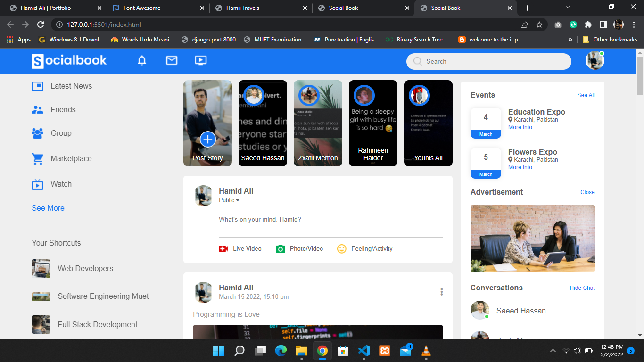Open Visual Studio Code from the taskbar
Image resolution: width=644 pixels, height=362 pixels.
363,351
